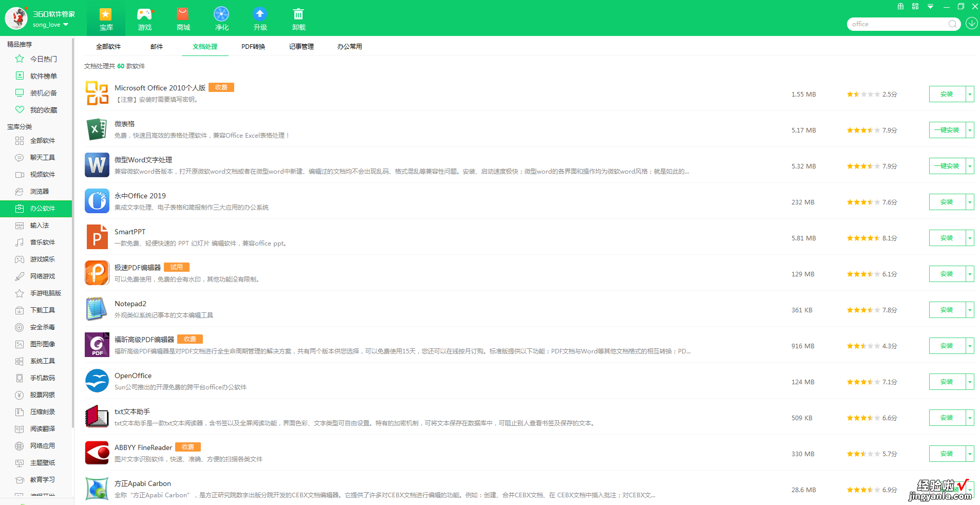Viewport: 980px width, 505px height.
Task: Install Microsoft Office 2010个人版
Action: pyautogui.click(x=947, y=94)
